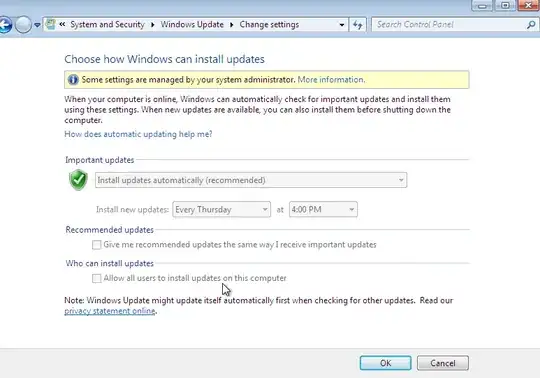Open the privacy statement online link
The image size is (540, 378).
pos(110,311)
